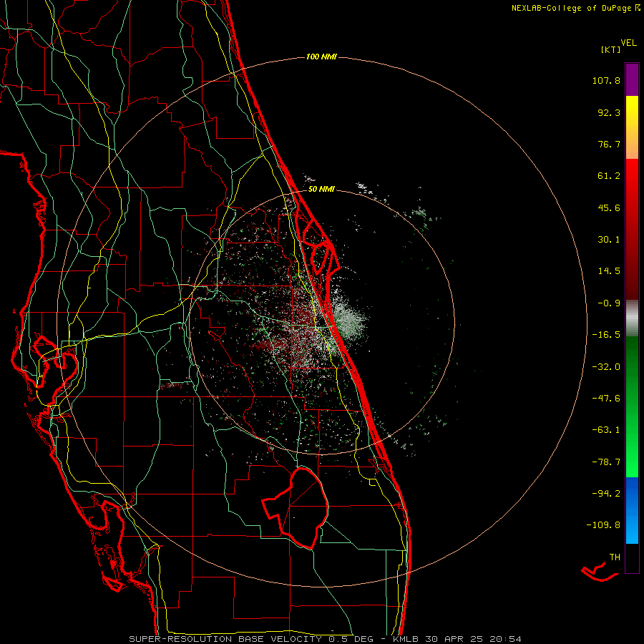The width and height of the screenshot is (644, 644).
Task: Click the -109.8 velocity scale value
Action: tap(603, 525)
